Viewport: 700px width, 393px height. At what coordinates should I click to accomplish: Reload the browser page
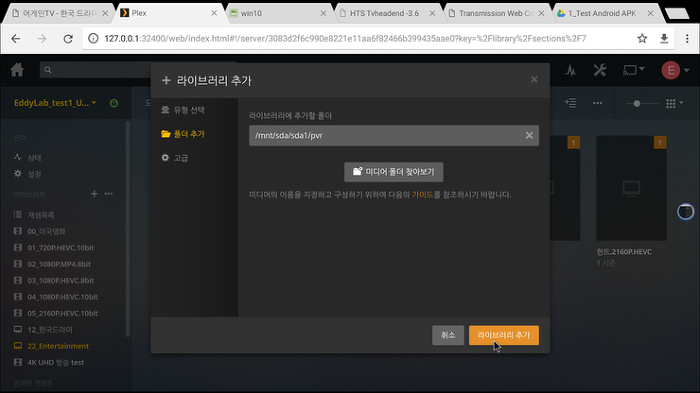click(x=68, y=39)
